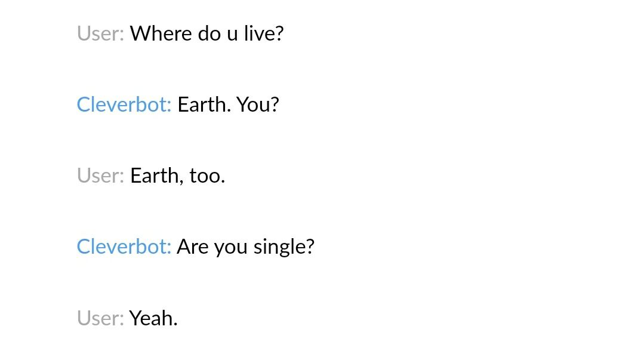This screenshot has width=644, height=351.
Task: Click the word "live?" in the first message
Action: [264, 33]
